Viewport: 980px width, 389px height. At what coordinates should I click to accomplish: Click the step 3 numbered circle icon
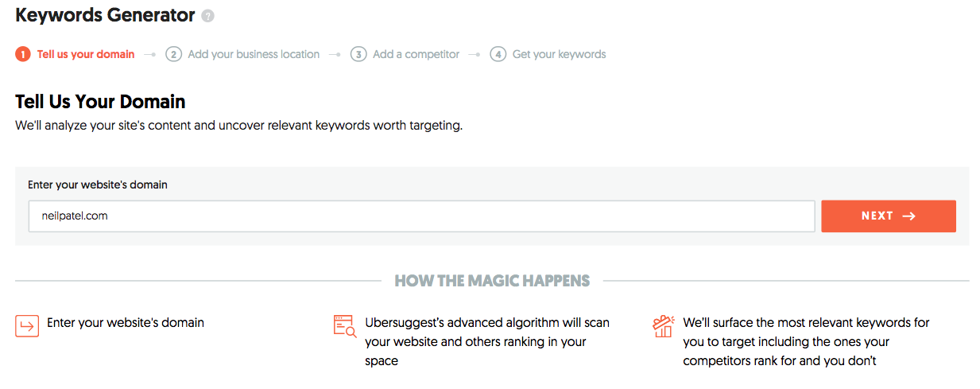(x=358, y=54)
